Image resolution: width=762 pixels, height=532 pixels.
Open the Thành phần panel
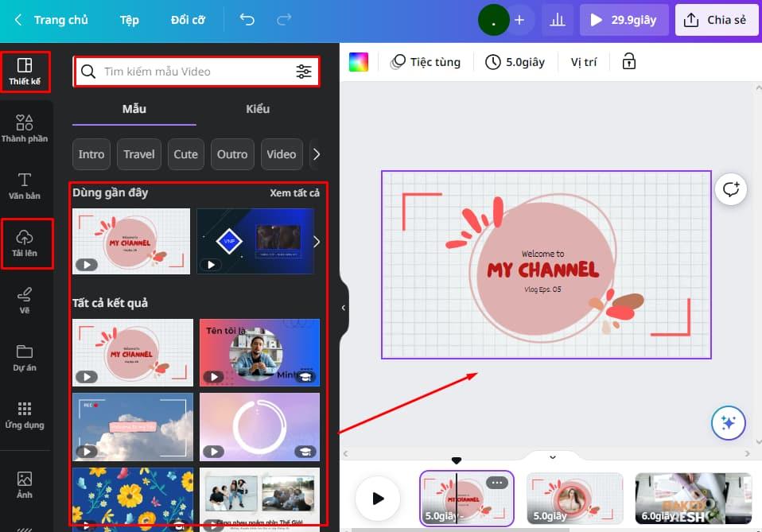click(25, 127)
